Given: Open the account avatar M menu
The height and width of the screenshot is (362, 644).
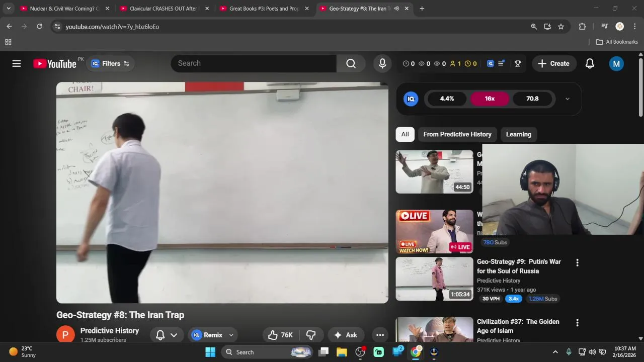Looking at the screenshot, I should pyautogui.click(x=616, y=64).
